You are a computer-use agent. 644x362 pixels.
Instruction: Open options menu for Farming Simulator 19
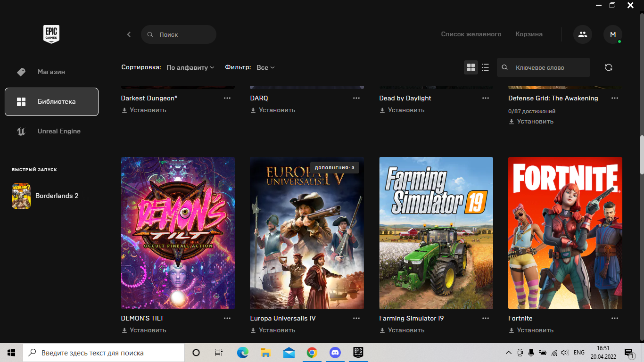click(486, 318)
